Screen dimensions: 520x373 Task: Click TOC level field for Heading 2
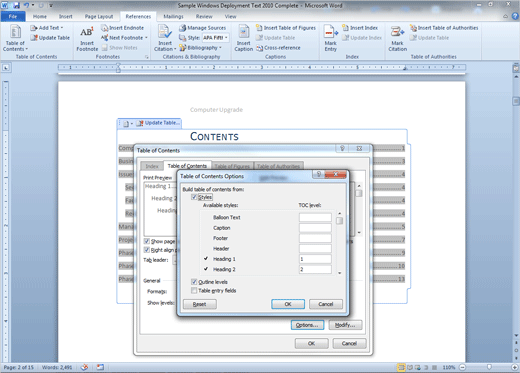(x=315, y=269)
